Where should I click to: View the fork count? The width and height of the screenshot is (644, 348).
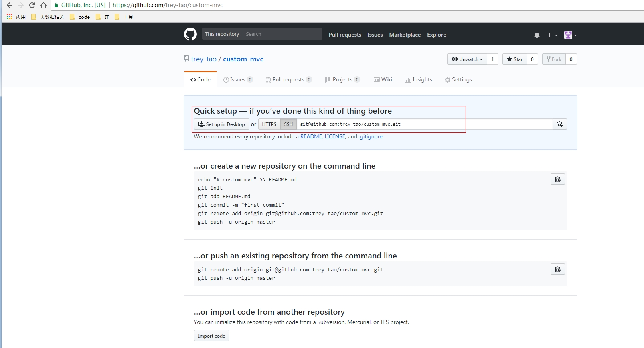pyautogui.click(x=571, y=59)
